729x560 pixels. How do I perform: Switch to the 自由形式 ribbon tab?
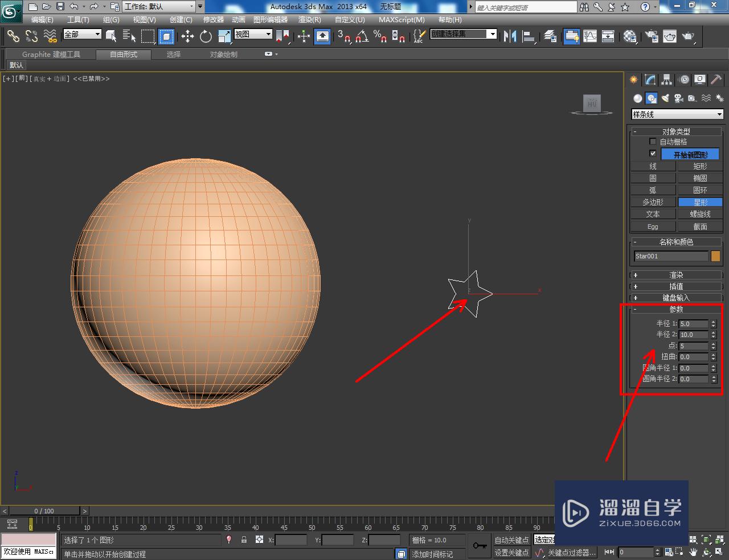(x=124, y=55)
